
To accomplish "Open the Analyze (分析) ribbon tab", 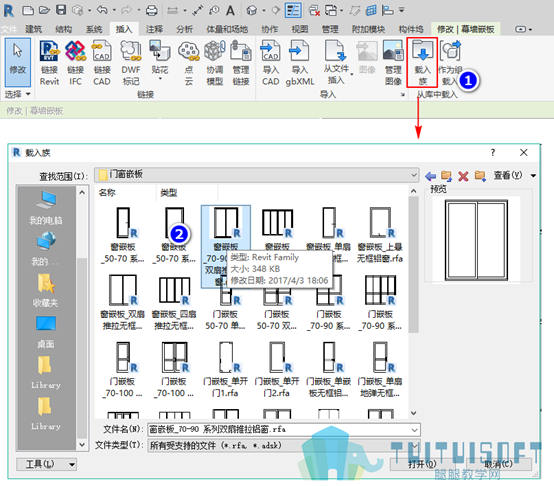I will [184, 29].
